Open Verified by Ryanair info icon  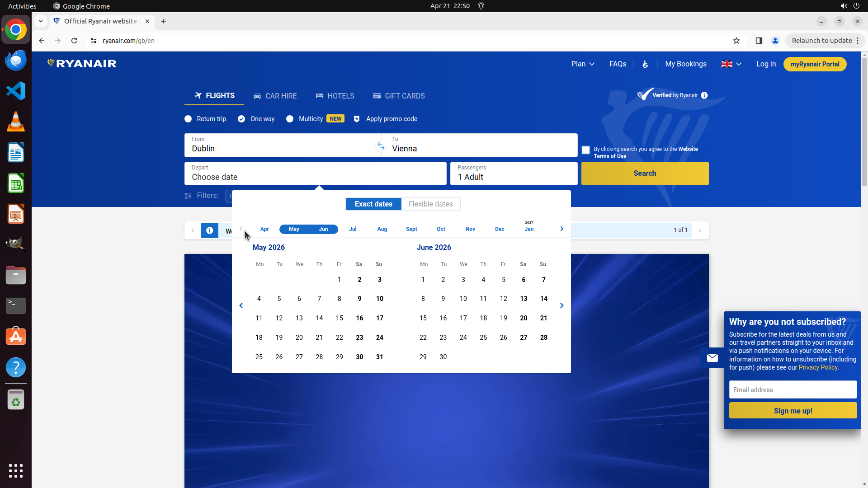coord(704,95)
